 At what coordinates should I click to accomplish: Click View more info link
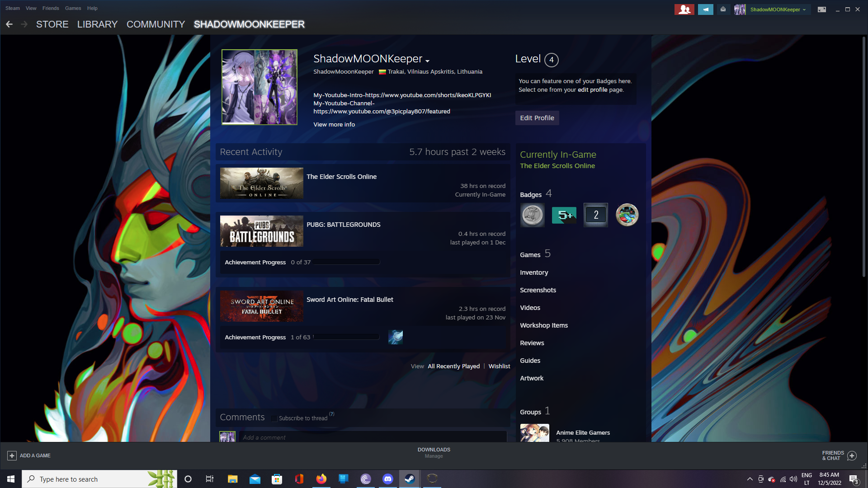coord(334,125)
